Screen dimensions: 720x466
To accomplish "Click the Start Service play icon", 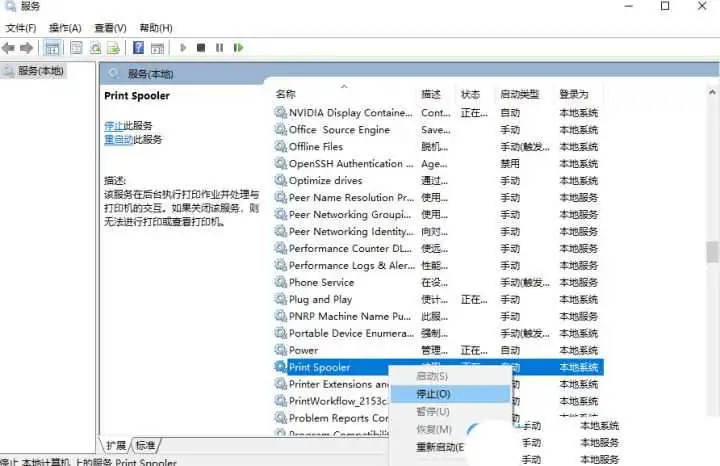I will click(183, 47).
